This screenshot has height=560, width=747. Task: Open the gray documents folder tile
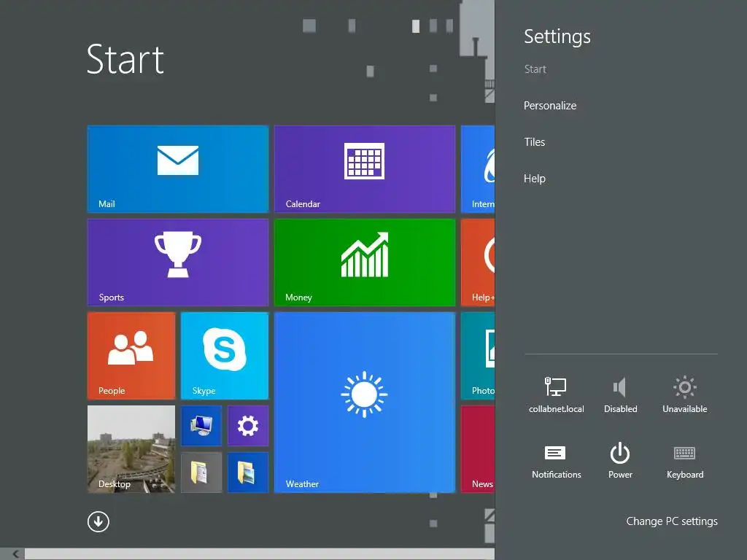(201, 472)
